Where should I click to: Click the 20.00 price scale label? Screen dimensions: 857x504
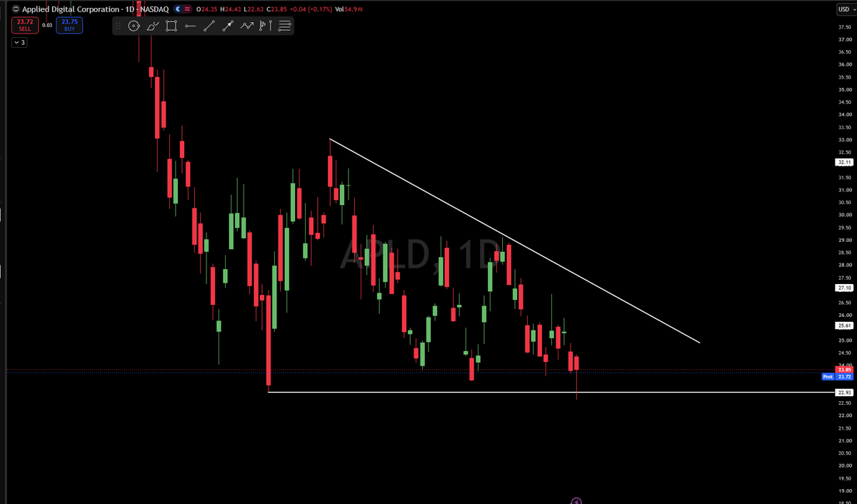pos(843,465)
